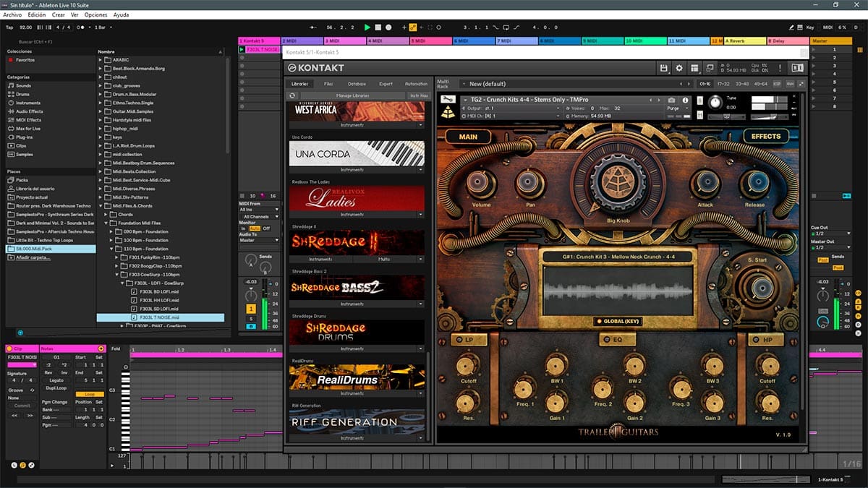Image resolution: width=868 pixels, height=488 pixels.
Task: Open the EFFECTS page of Trailer Guitars
Action: click(766, 136)
